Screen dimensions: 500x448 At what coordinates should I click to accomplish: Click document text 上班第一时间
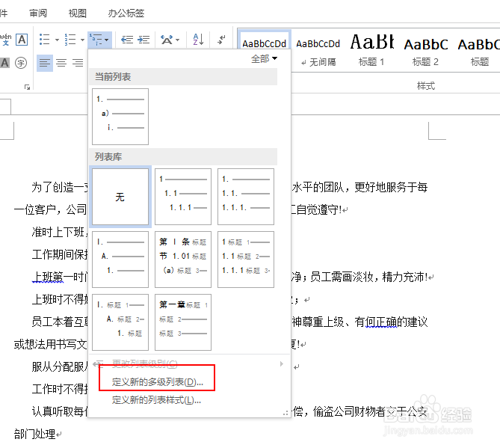coord(60,277)
